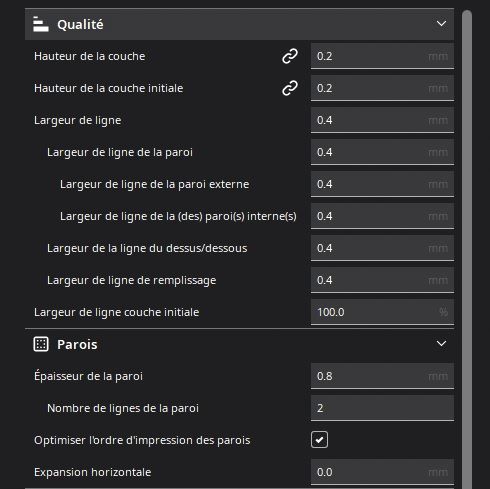Edit the Largeur de ligne field
490x489 pixels.
coord(382,120)
